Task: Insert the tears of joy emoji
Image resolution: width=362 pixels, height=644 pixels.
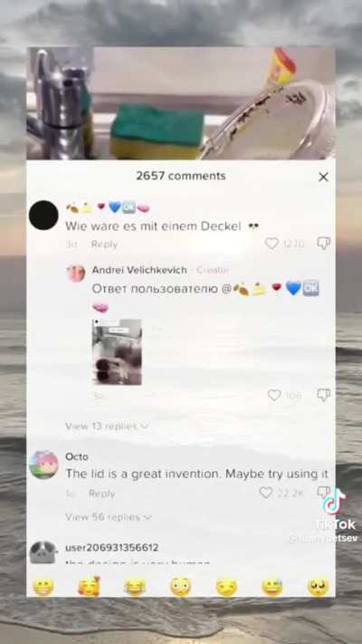Action: tap(135, 587)
